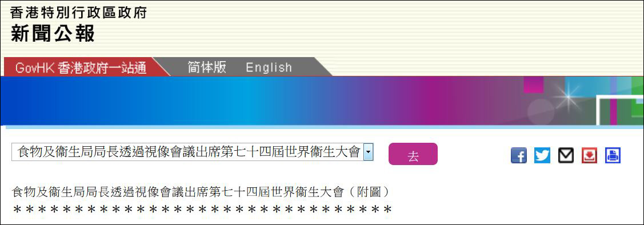Click the colourful banner image

322,101
